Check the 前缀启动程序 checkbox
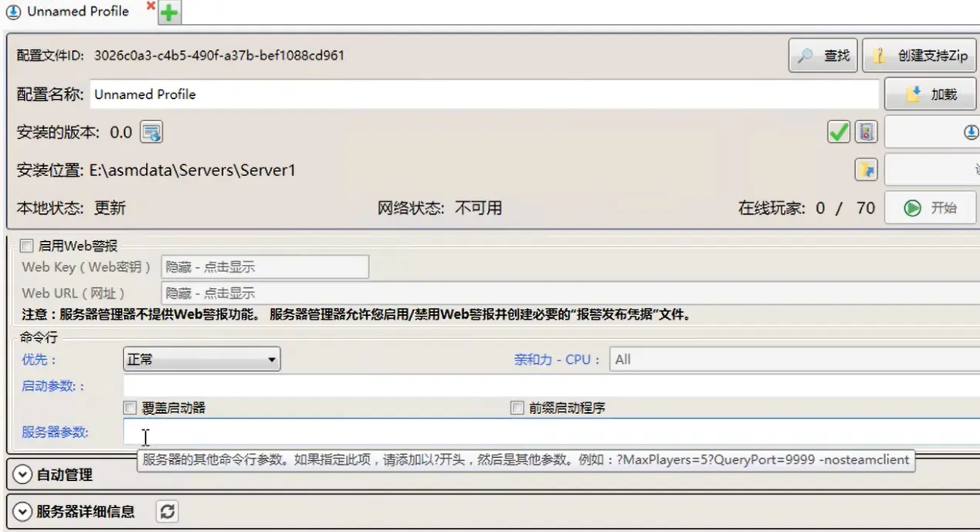 coord(517,407)
